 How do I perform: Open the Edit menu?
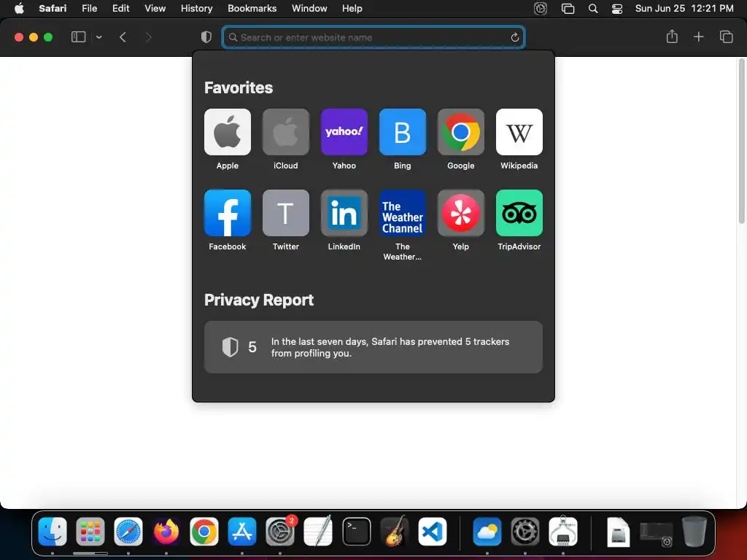pos(120,9)
